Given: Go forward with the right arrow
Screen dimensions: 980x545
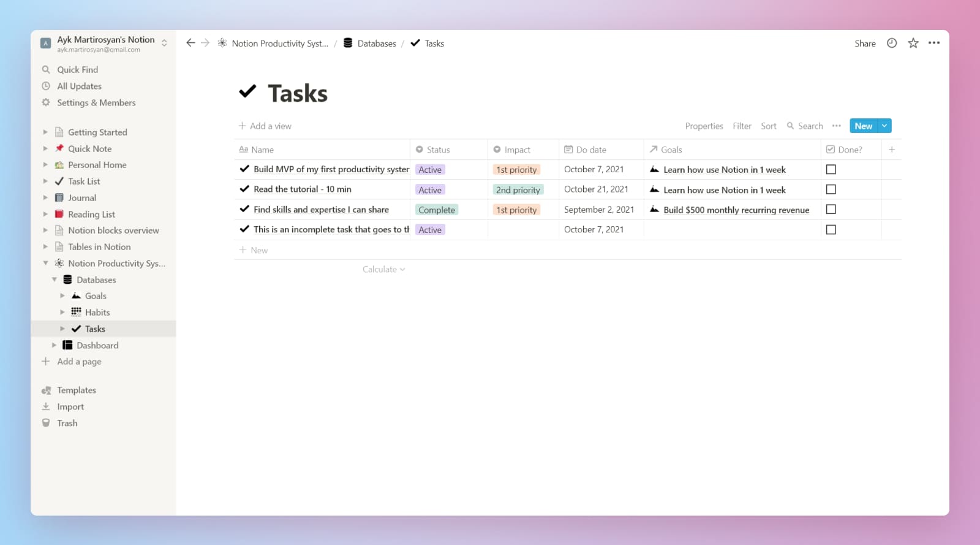Looking at the screenshot, I should point(205,43).
